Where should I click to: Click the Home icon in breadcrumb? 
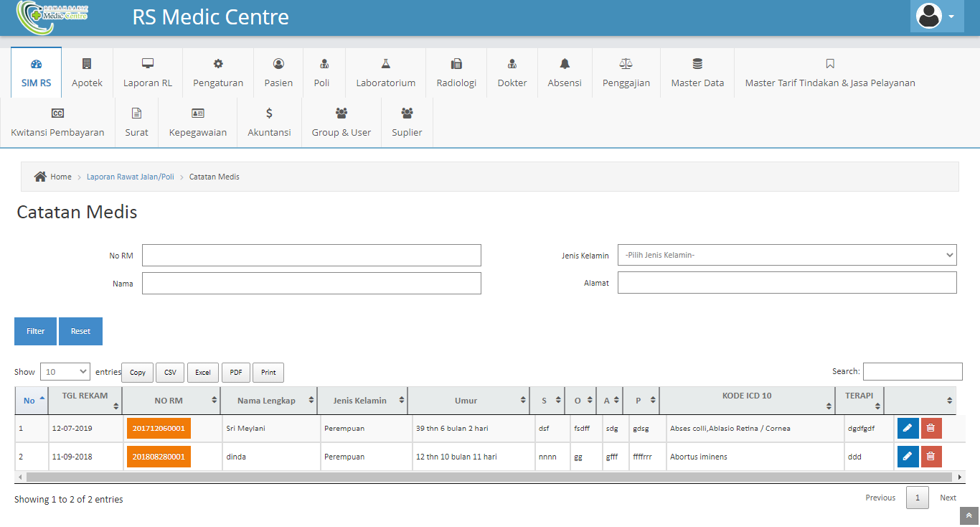pyautogui.click(x=41, y=177)
